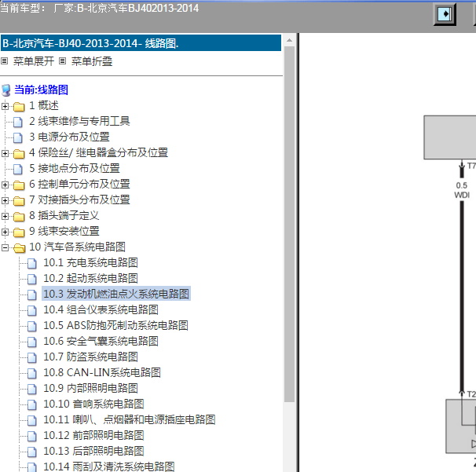
Task: Open 10.3 发动机燃油点火系统电路图
Action: [x=116, y=295]
